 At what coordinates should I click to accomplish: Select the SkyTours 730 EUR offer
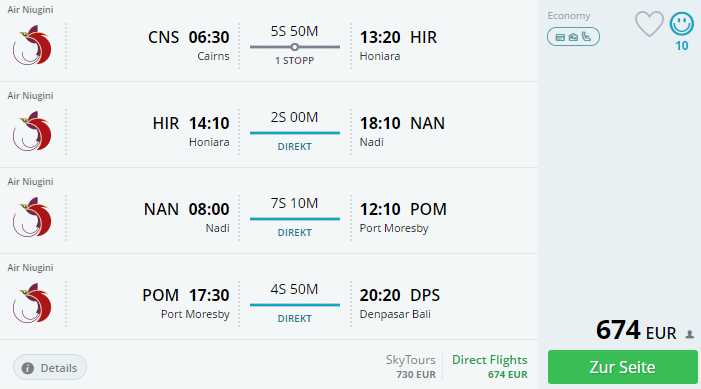point(410,366)
